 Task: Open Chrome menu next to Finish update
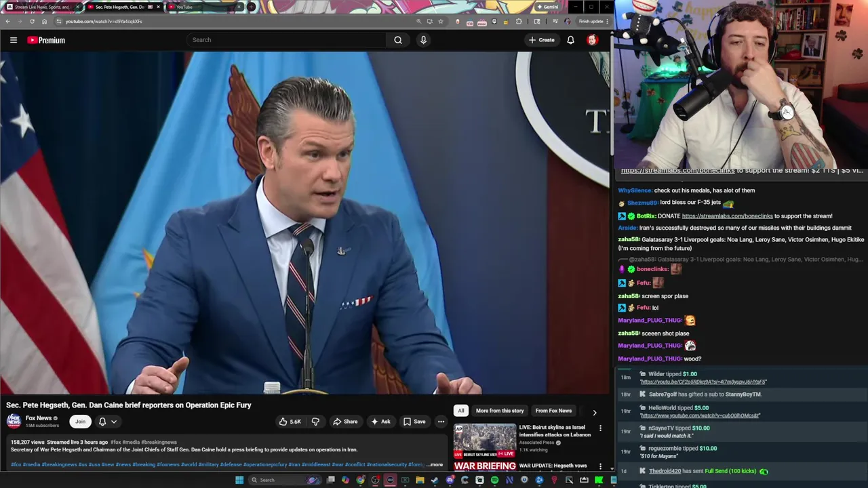[x=607, y=21]
